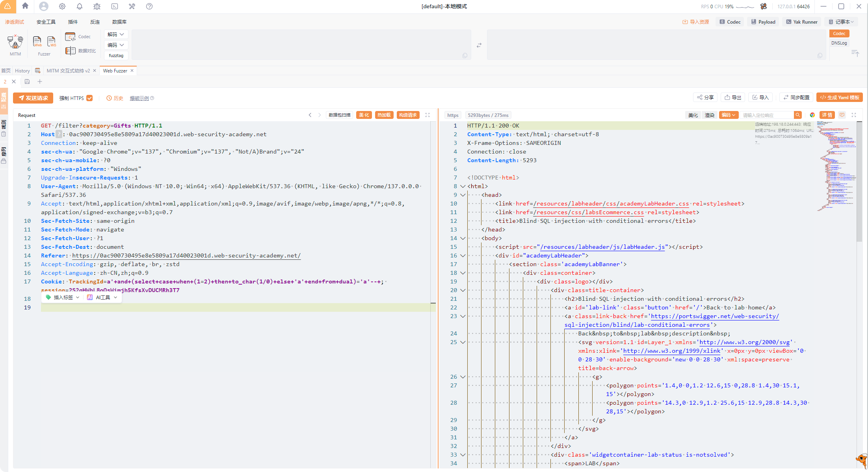Click the bug icon in the top bar
The image size is (868, 472).
click(97, 6)
